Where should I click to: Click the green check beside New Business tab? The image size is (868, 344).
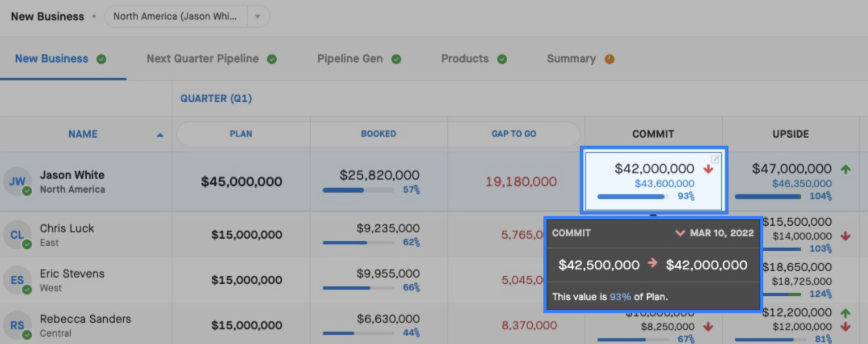point(101,59)
